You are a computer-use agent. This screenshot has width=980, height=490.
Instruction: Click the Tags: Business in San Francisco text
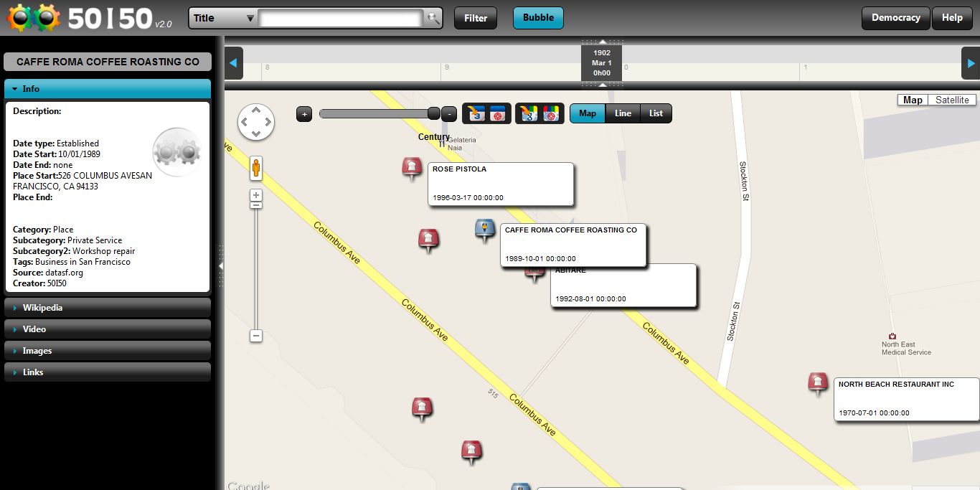72,262
